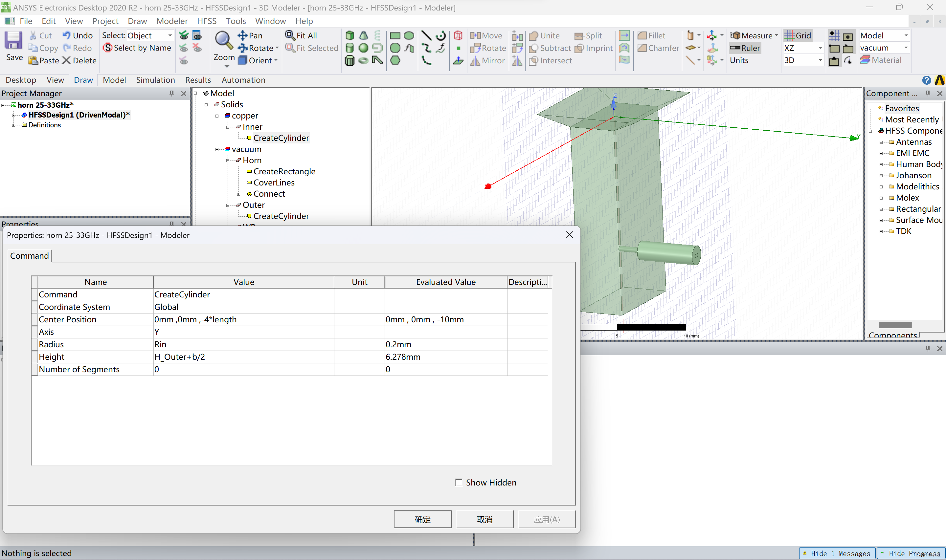Click the Units button

pos(739,60)
